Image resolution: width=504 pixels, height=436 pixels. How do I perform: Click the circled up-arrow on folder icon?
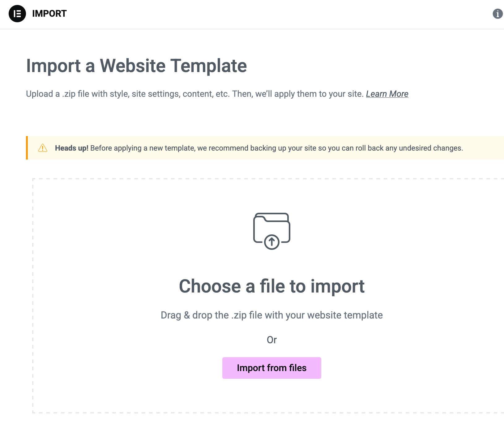click(x=272, y=242)
